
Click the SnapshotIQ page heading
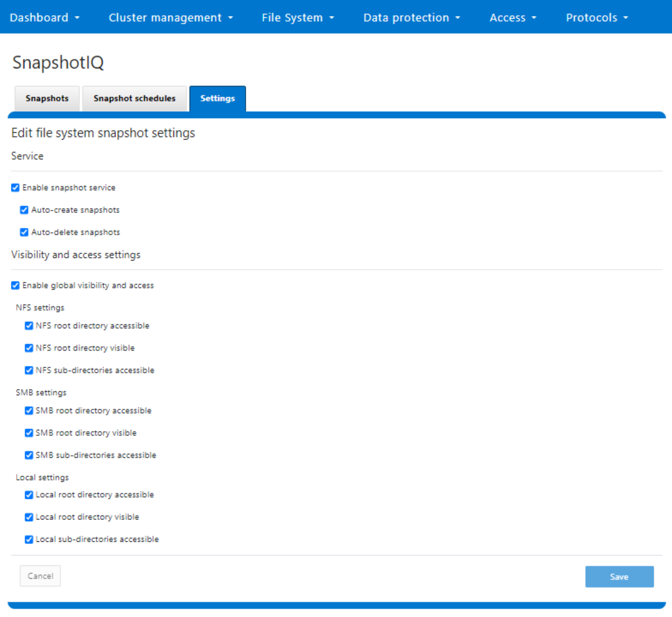(x=58, y=62)
